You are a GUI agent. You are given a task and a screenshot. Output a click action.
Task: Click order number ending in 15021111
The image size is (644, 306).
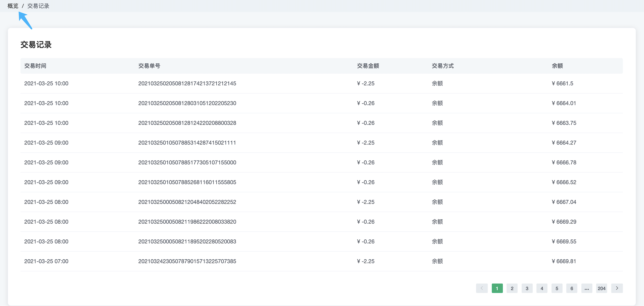(187, 143)
